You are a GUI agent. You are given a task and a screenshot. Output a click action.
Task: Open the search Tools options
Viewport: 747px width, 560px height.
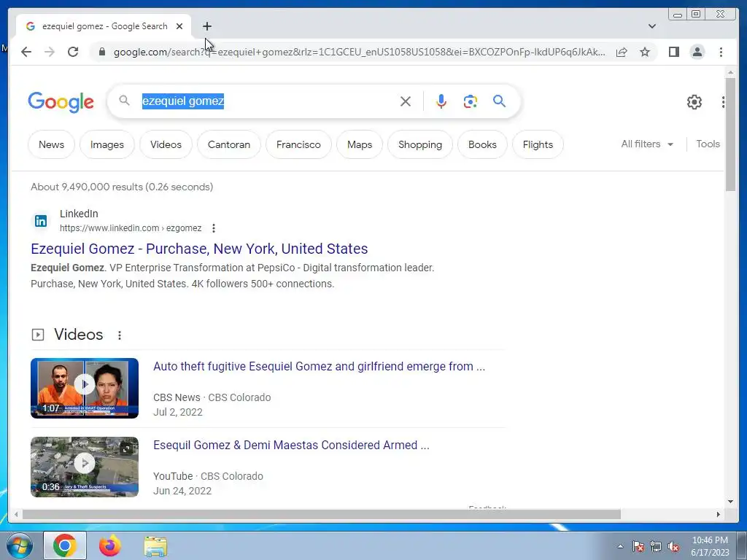pyautogui.click(x=708, y=144)
